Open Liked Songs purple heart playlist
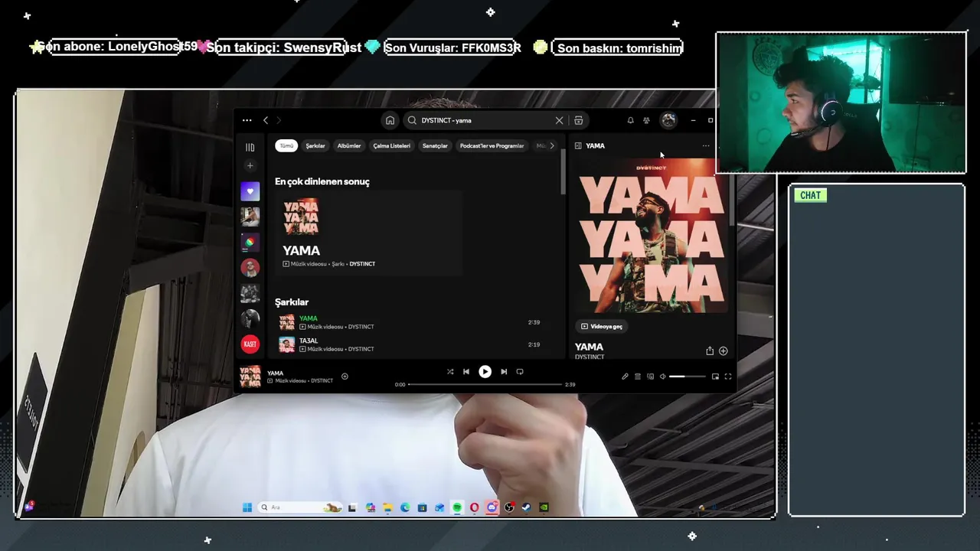 click(x=250, y=191)
